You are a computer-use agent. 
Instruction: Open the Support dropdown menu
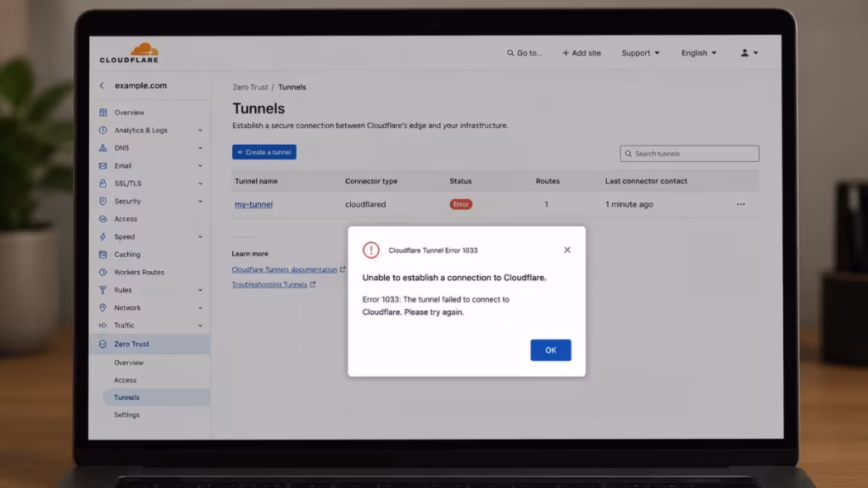641,53
